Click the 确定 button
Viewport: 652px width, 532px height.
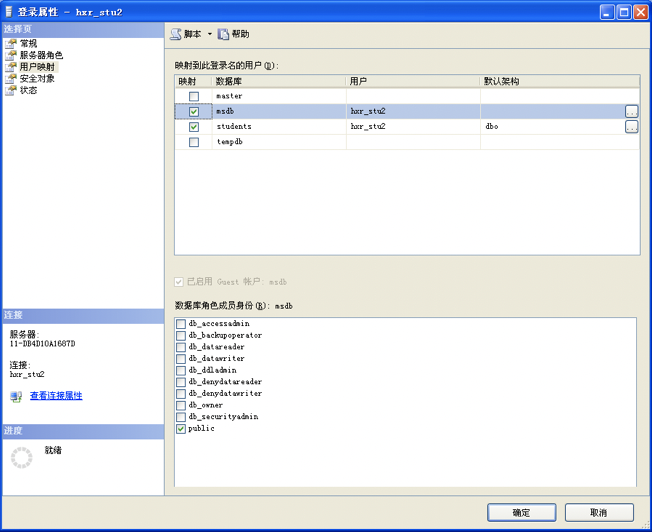521,512
